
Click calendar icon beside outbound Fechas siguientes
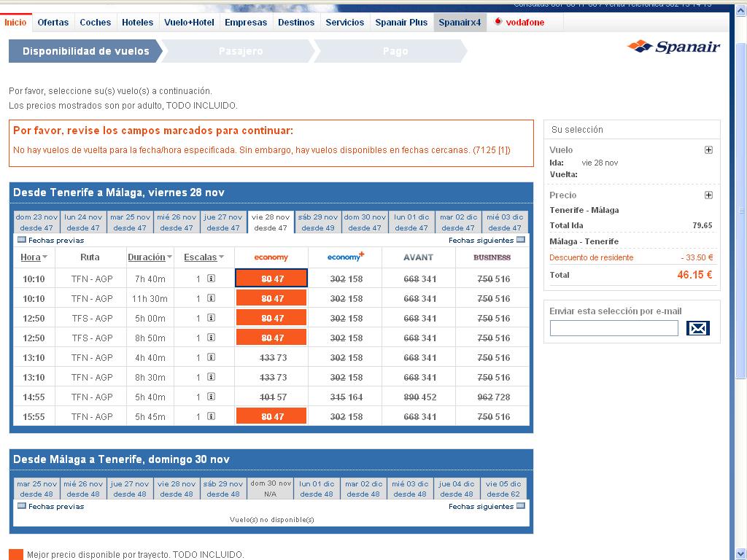click(x=520, y=240)
